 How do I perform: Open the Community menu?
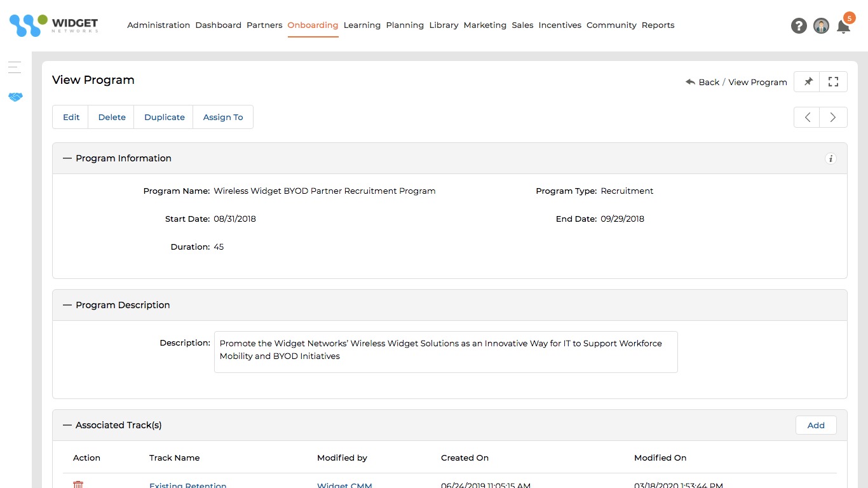coord(611,25)
